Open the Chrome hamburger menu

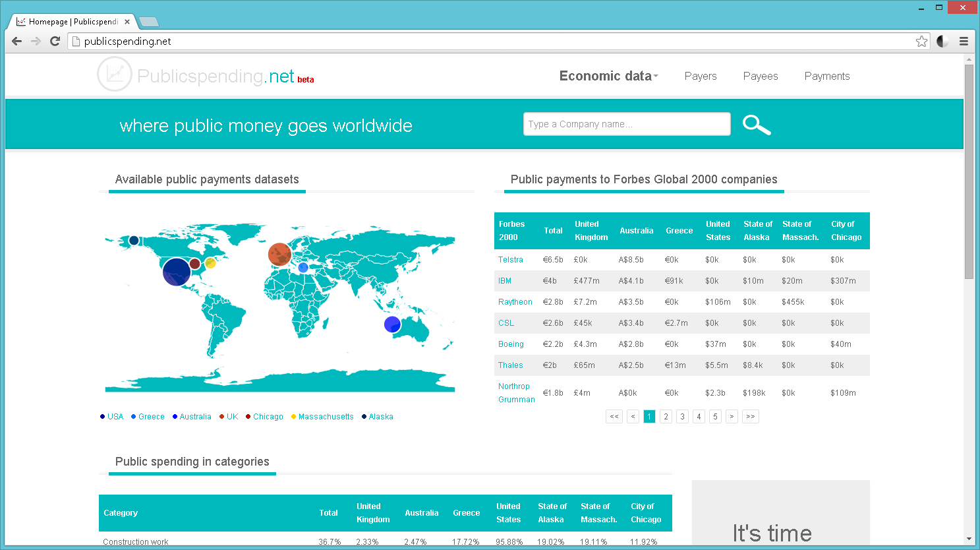click(x=964, y=42)
